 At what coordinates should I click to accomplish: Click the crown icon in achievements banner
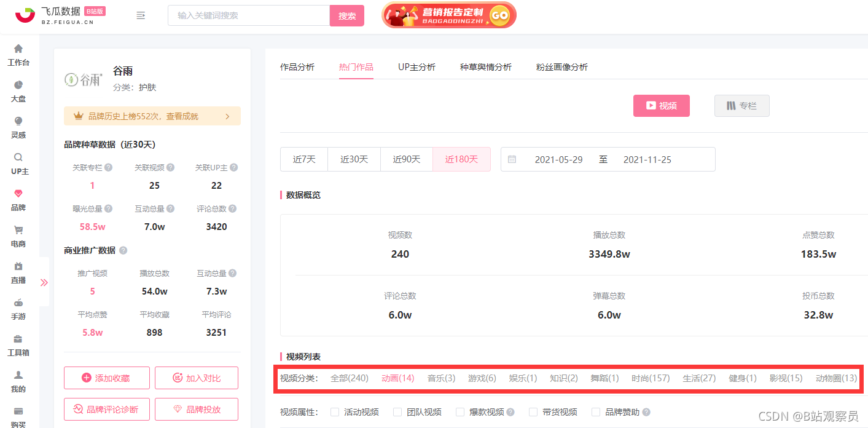[x=79, y=116]
